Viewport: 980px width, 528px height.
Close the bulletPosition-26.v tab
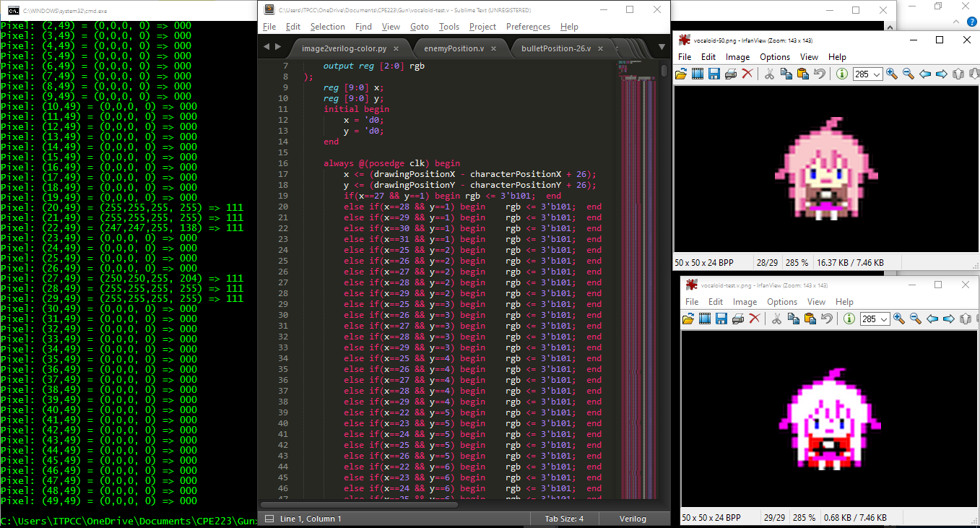tap(601, 48)
